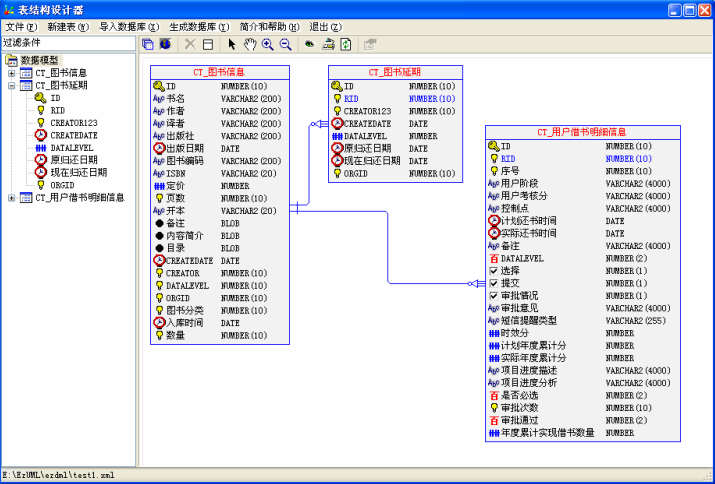Expand the CT_用户借书明细信息 tree node
The width and height of the screenshot is (715, 484).
coord(12,198)
